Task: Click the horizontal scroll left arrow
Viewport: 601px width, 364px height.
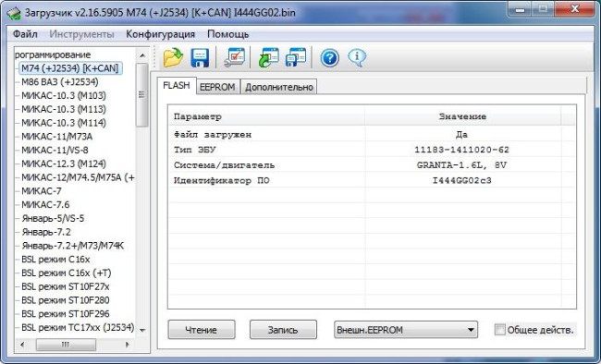Action: point(22,345)
